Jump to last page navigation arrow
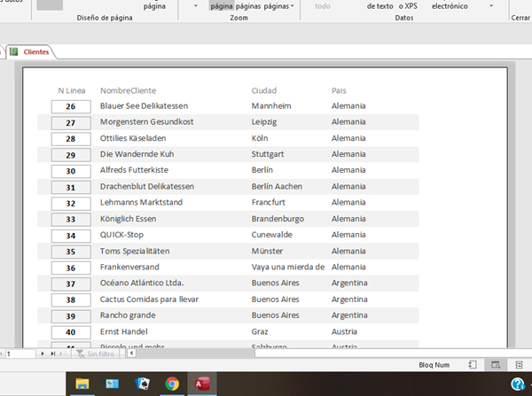The image size is (532, 396). click(53, 353)
